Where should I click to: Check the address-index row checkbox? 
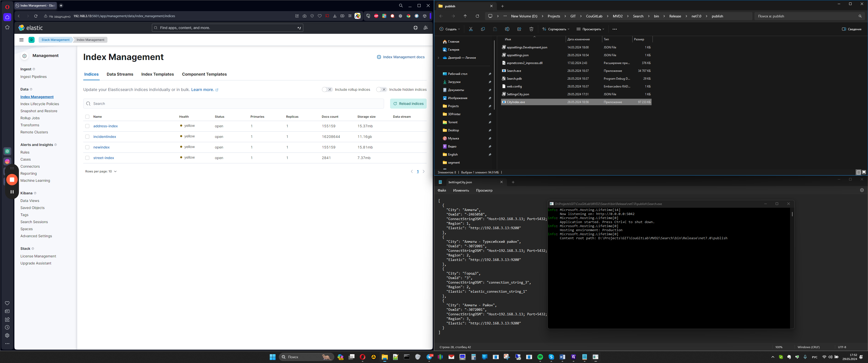87,126
